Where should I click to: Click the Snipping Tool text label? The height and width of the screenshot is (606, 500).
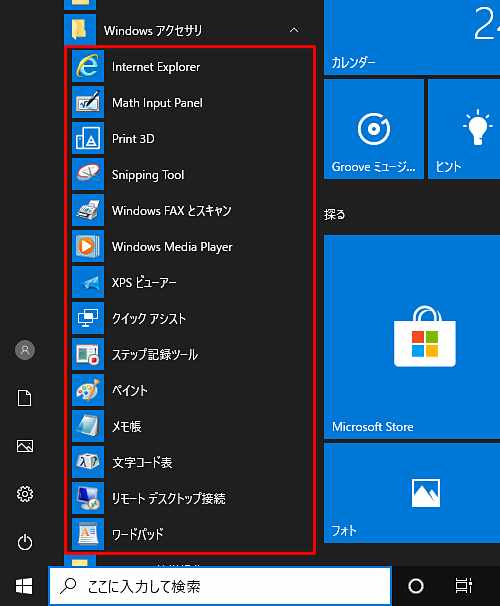pos(148,175)
